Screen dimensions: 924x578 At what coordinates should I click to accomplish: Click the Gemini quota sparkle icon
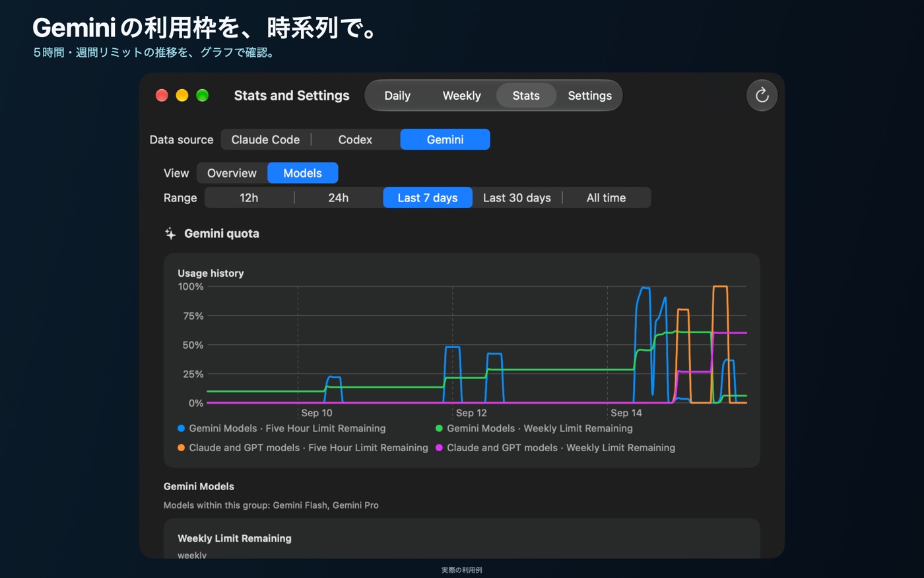pos(170,233)
